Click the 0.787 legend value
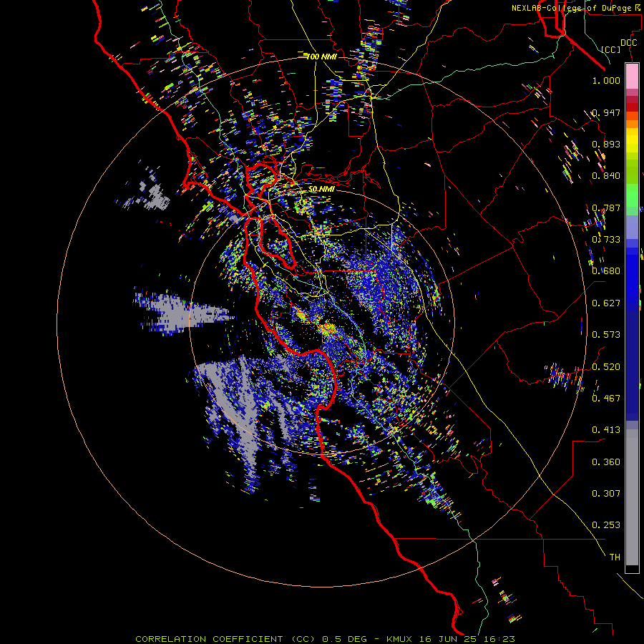Screen dimensions: 644x644 606,208
